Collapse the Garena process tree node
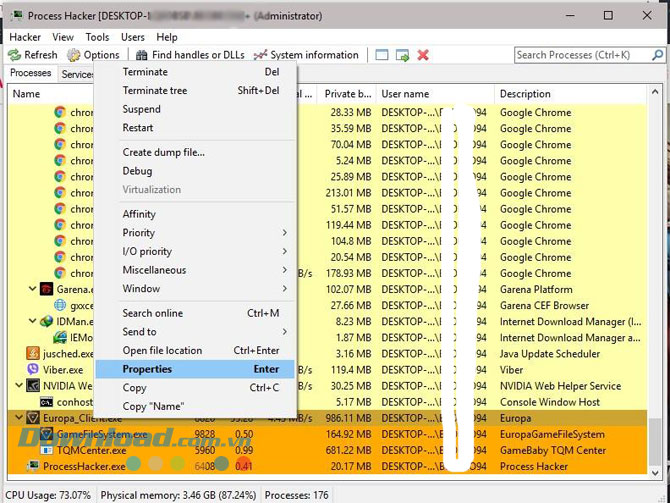Image resolution: width=670 pixels, height=503 pixels. click(x=33, y=289)
